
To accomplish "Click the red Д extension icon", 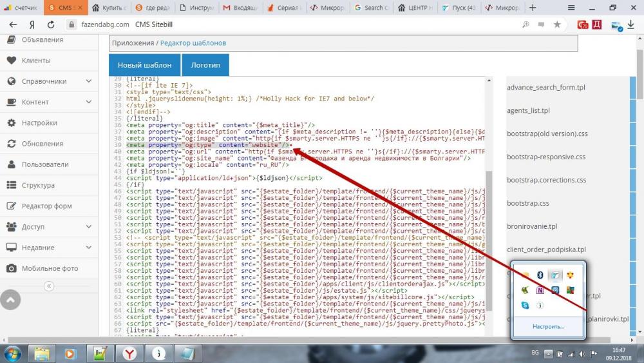I will (597, 25).
